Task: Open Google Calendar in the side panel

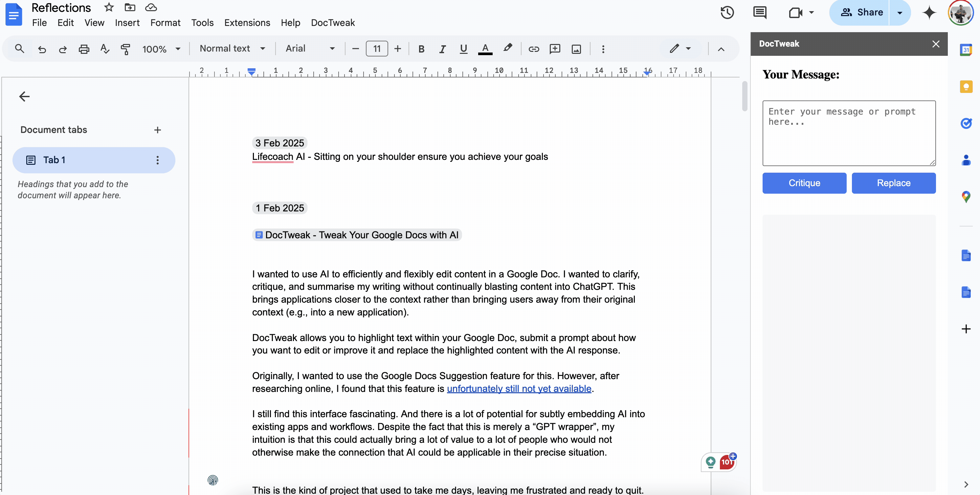Action: [966, 50]
